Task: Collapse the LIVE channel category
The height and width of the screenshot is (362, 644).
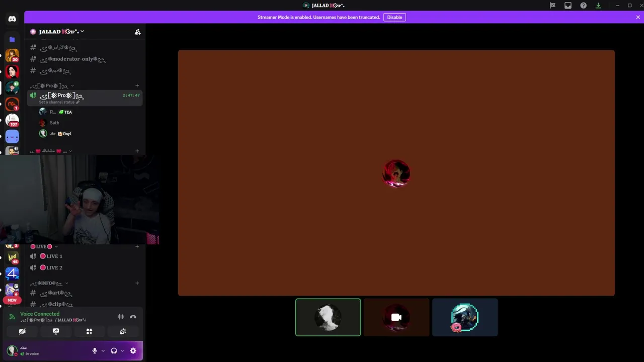Action: (x=44, y=246)
